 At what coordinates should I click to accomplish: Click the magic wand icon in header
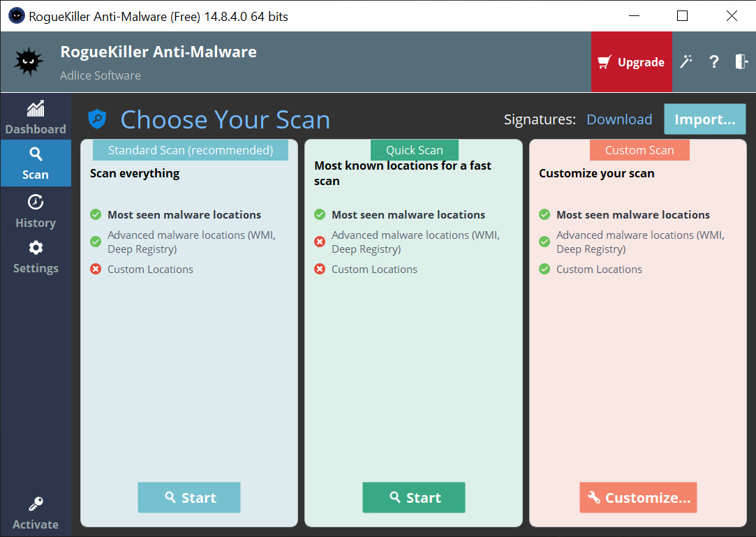[686, 61]
